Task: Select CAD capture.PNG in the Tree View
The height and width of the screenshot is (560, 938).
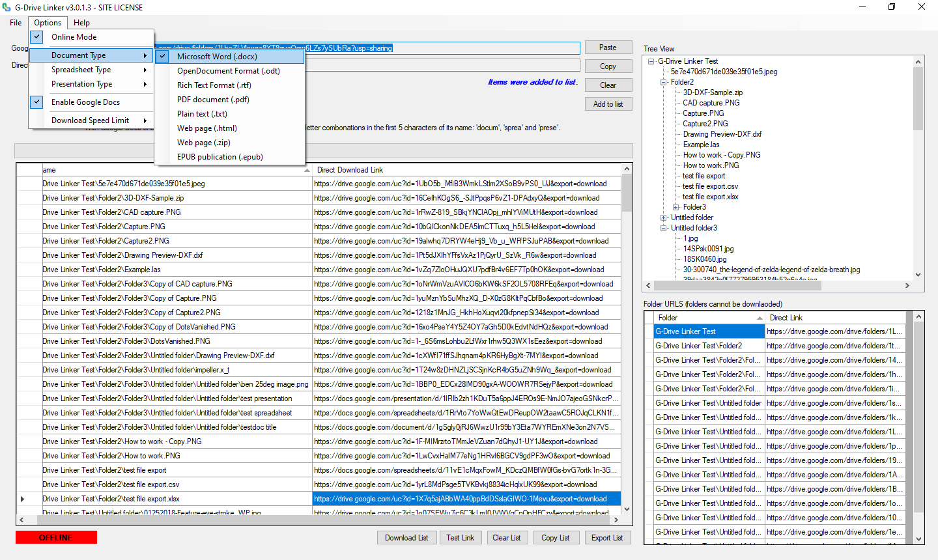Action: pyautogui.click(x=711, y=103)
